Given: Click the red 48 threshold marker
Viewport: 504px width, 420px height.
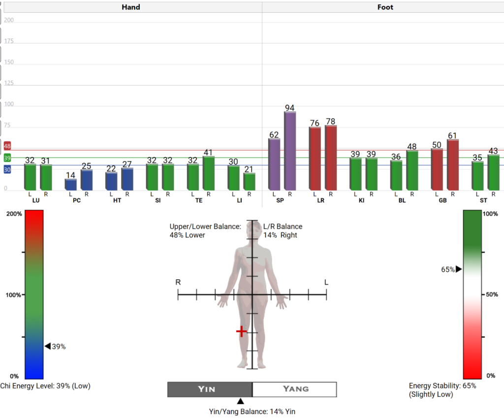Looking at the screenshot, I should pyautogui.click(x=7, y=146).
